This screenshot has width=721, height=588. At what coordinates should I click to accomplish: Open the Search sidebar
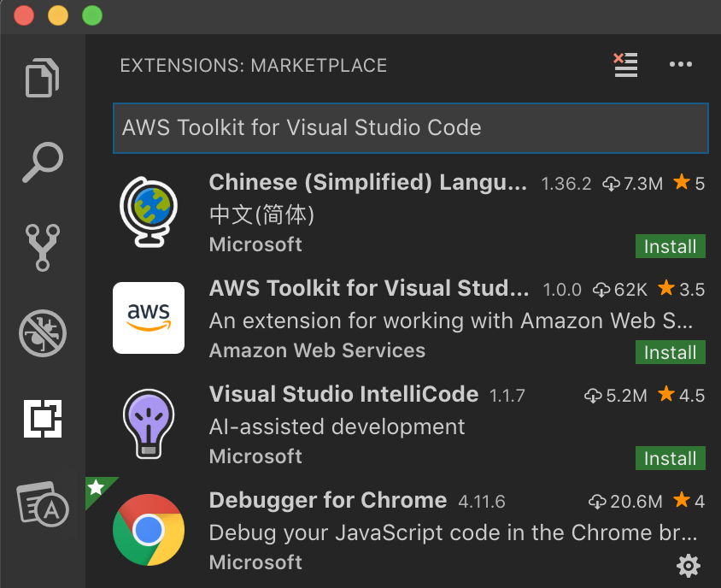[42, 162]
